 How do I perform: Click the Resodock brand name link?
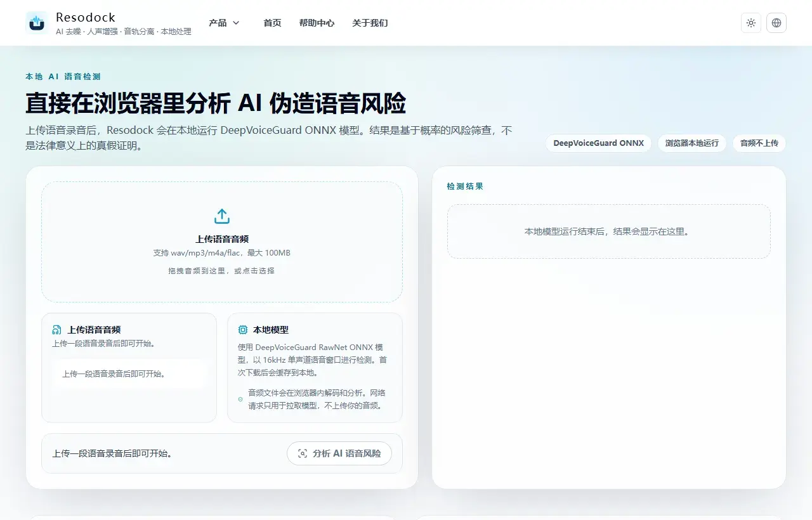tap(86, 17)
